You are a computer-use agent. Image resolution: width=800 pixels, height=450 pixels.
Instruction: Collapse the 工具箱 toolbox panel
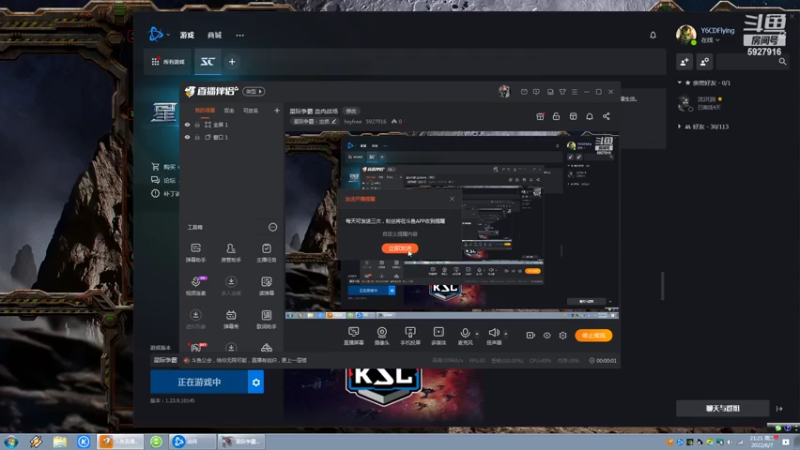(x=273, y=227)
